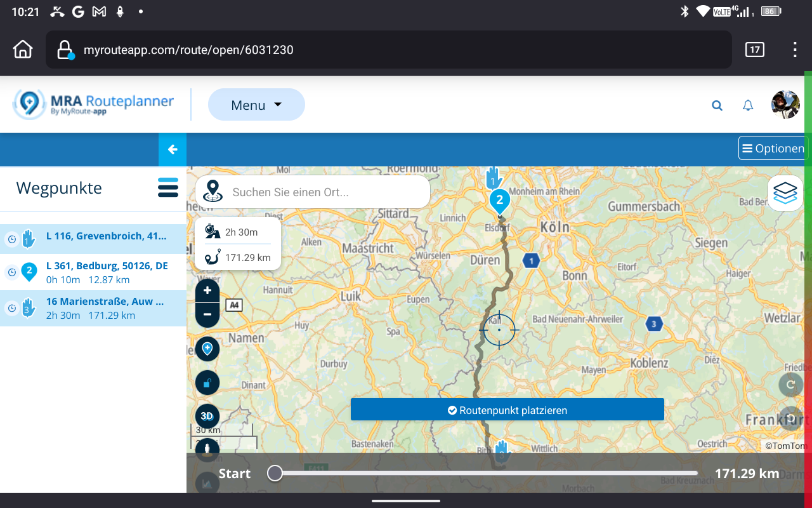This screenshot has width=812, height=508.
Task: Zoom in the map with plus button
Action: point(207,290)
